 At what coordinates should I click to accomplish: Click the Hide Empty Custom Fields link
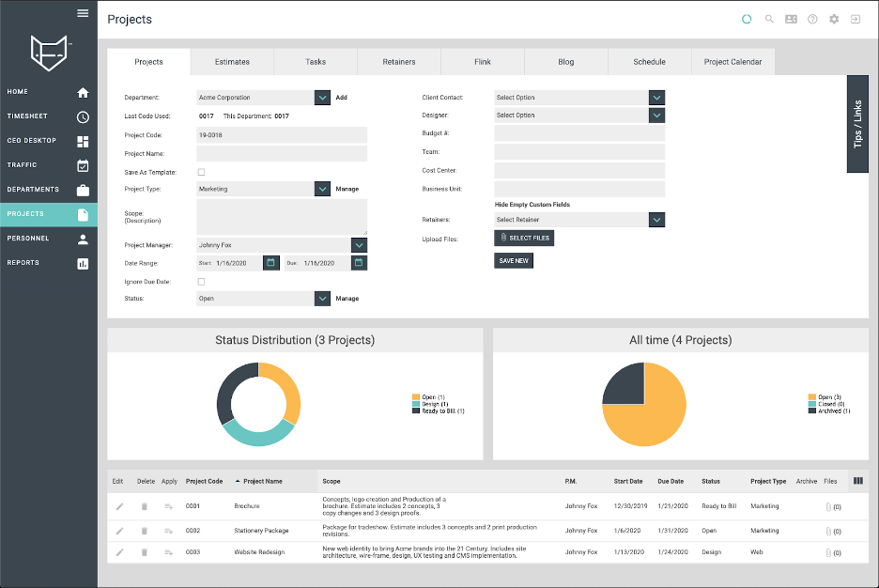532,205
